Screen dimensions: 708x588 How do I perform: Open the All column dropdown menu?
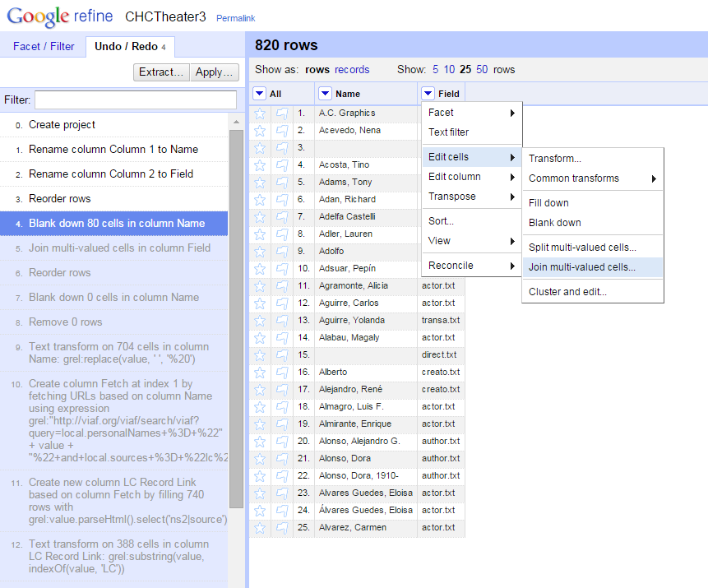259,94
